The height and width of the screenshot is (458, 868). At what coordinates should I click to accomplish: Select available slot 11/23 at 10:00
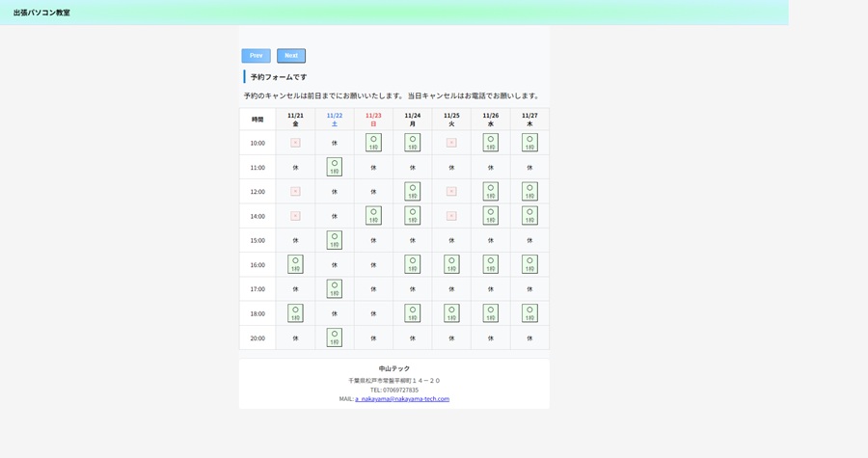[373, 143]
